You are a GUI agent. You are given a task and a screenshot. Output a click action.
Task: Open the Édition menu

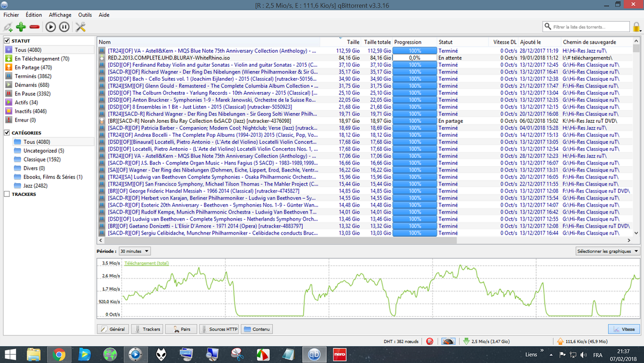coord(34,15)
